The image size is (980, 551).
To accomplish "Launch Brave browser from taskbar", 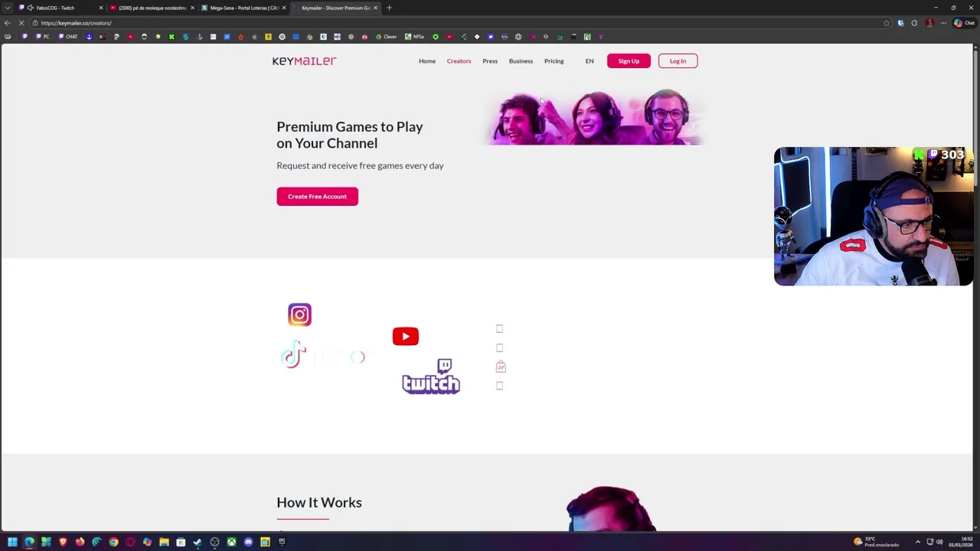I will coord(63,543).
